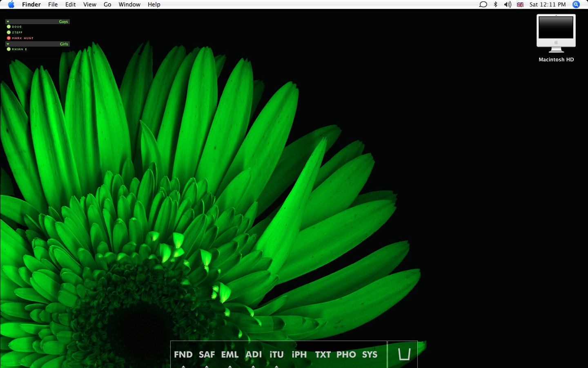
Task: Select the Macintosh HD desktop icon
Action: click(x=556, y=34)
